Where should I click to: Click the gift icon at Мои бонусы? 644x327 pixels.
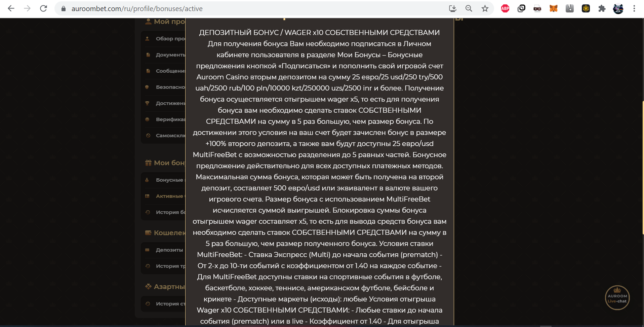(148, 163)
